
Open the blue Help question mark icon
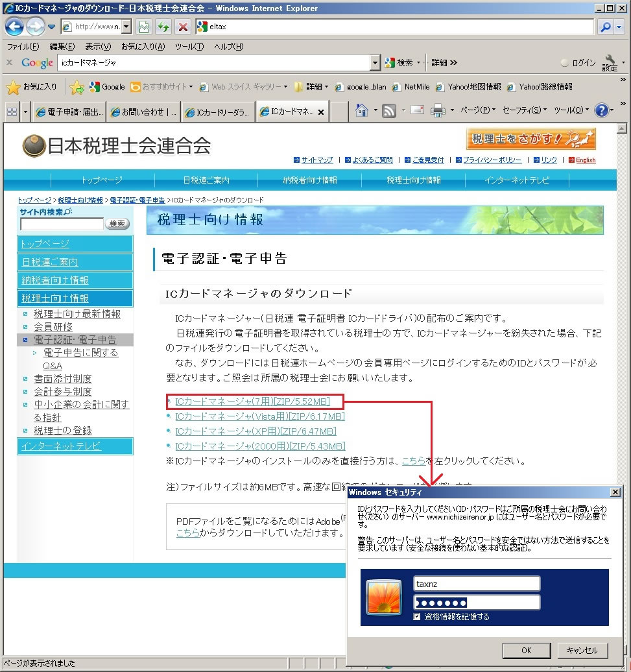click(x=601, y=110)
